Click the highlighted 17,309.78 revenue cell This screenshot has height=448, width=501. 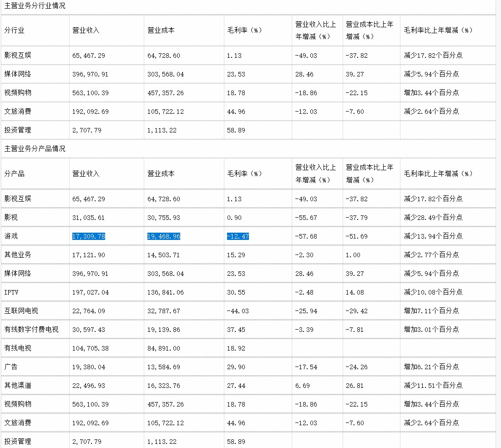coord(89,236)
